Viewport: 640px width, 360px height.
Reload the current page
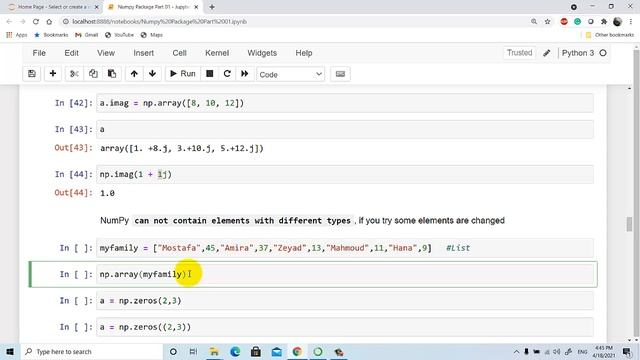point(36,22)
